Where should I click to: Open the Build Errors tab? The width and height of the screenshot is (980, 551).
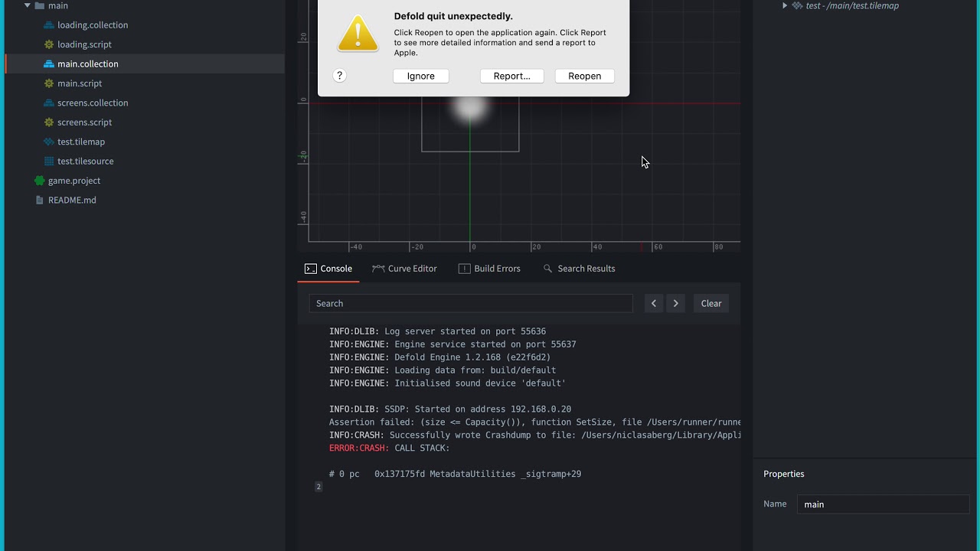489,269
